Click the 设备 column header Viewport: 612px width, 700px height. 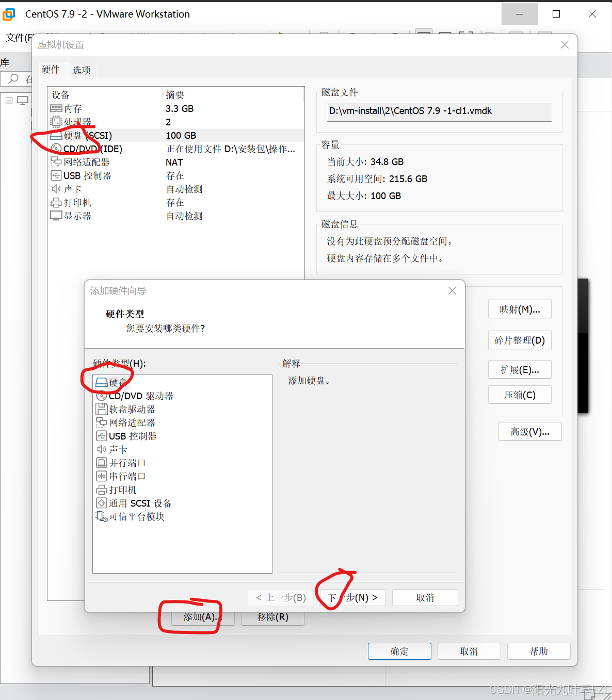60,95
